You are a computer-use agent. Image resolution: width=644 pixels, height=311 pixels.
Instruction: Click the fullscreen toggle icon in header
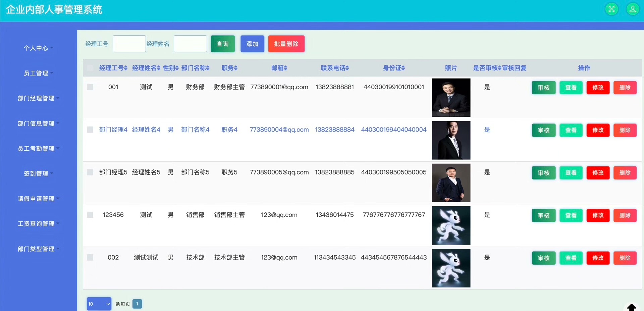611,9
